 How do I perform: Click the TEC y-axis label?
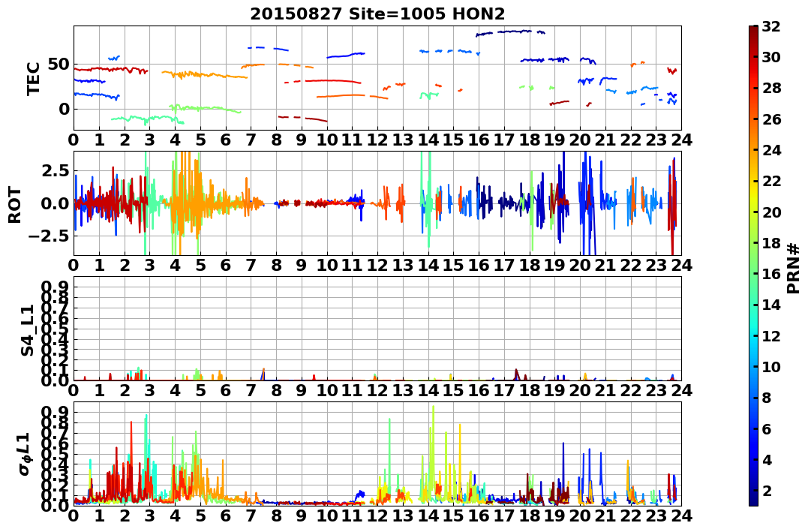click(x=34, y=78)
